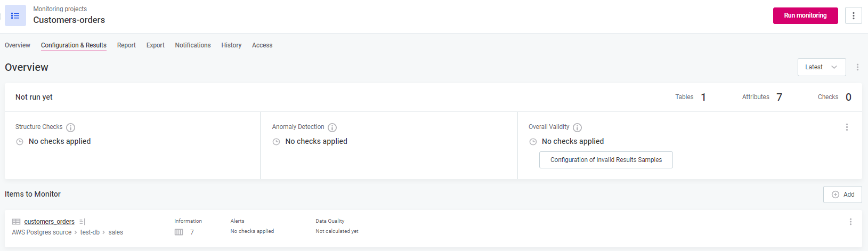Switch to the Report tab
Viewport: 868px width, 251px height.
[x=126, y=45]
